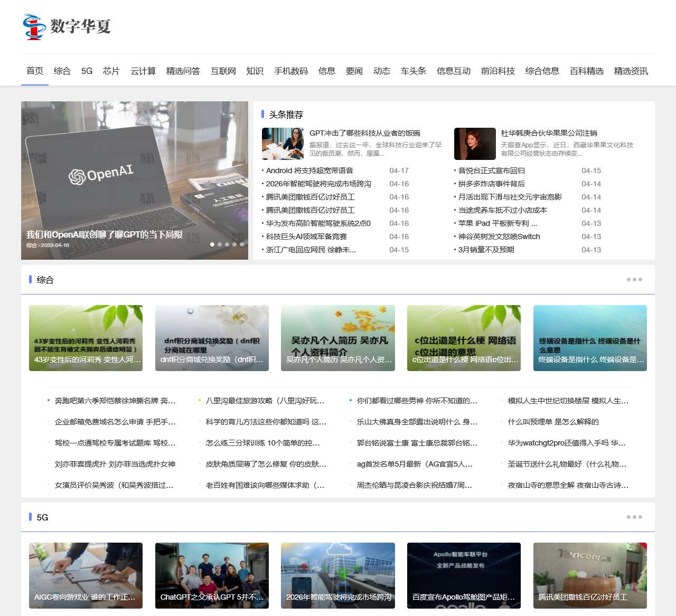Open the 云计算 navigation item

click(143, 71)
